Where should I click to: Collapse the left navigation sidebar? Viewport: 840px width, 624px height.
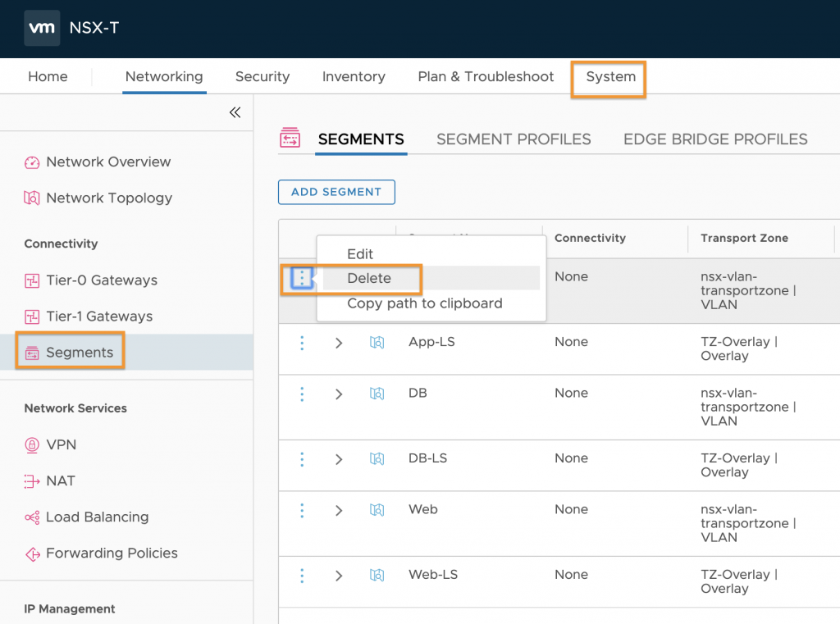click(x=235, y=112)
